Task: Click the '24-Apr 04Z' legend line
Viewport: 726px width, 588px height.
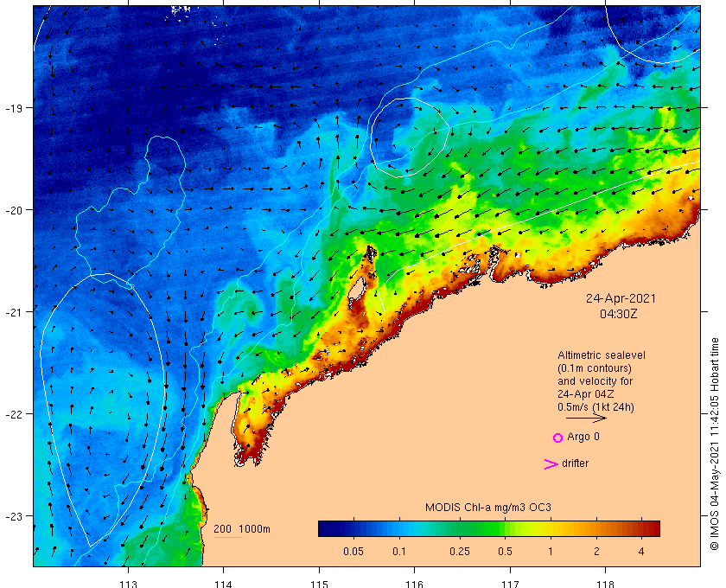Action: pyautogui.click(x=586, y=394)
